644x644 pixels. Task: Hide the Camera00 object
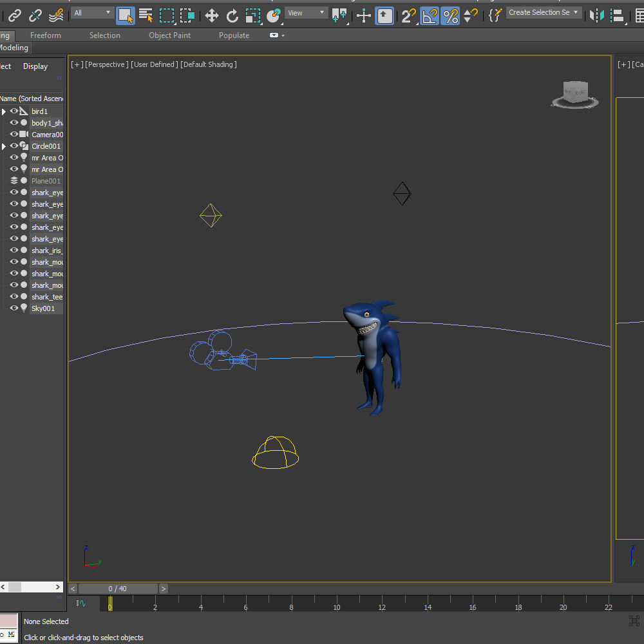point(14,134)
